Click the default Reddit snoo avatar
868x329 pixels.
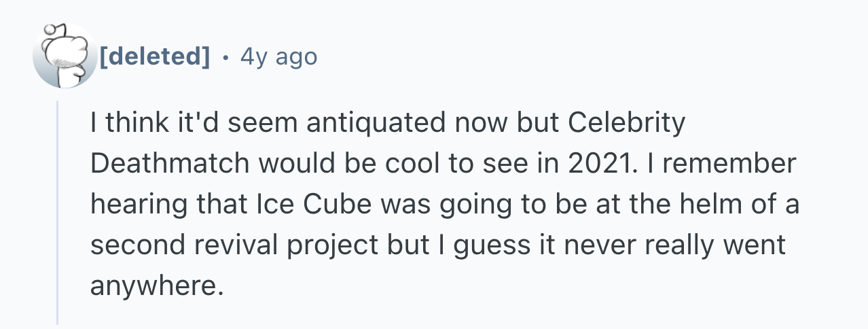click(65, 56)
